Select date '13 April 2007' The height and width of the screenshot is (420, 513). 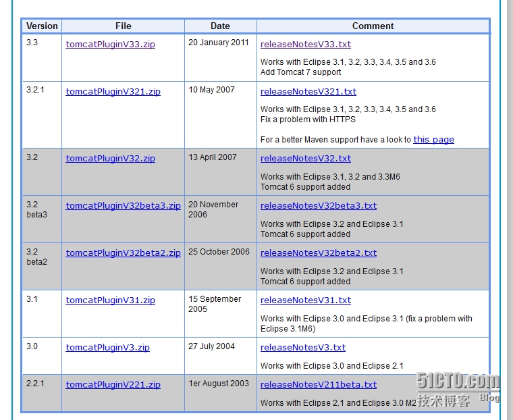tap(213, 157)
